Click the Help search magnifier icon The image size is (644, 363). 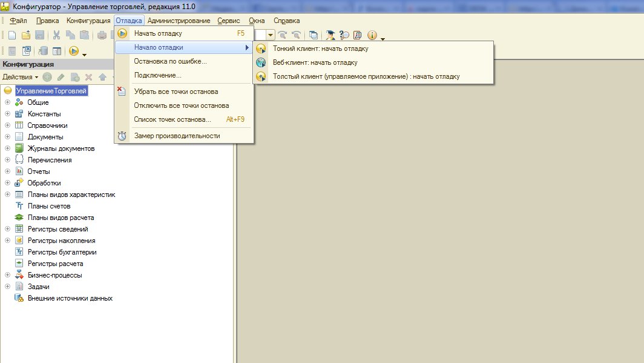click(344, 35)
